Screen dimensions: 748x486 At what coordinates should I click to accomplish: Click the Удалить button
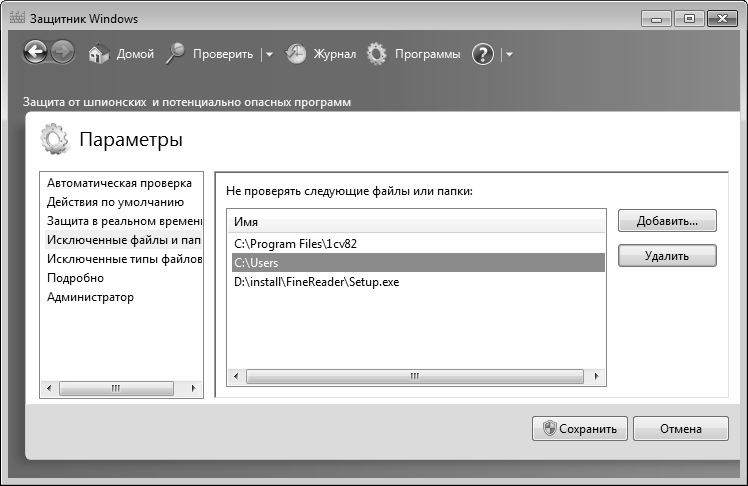667,256
